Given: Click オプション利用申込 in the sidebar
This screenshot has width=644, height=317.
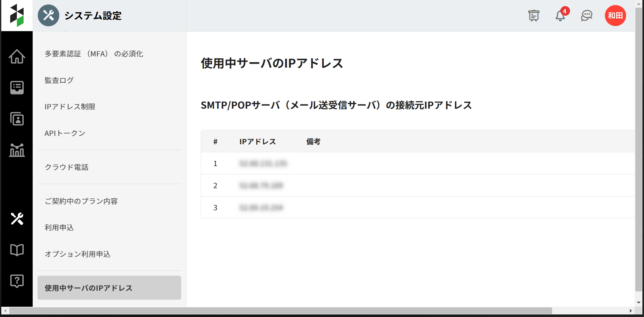Looking at the screenshot, I should tap(77, 254).
